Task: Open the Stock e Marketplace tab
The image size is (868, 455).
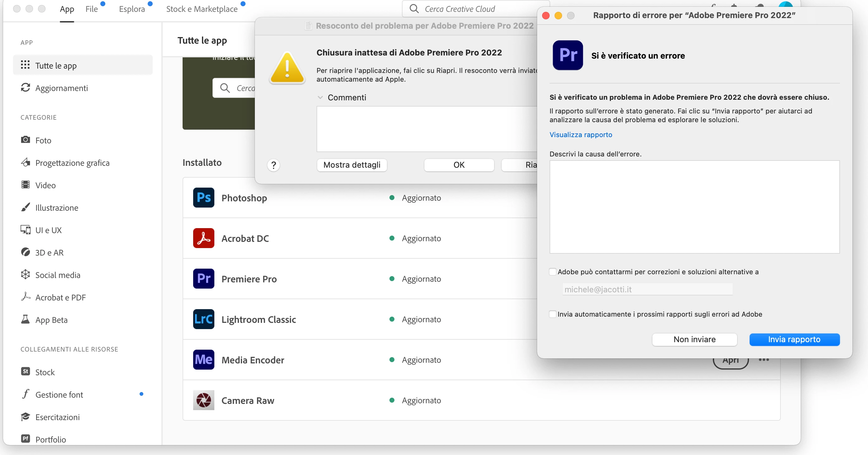Action: coord(202,9)
